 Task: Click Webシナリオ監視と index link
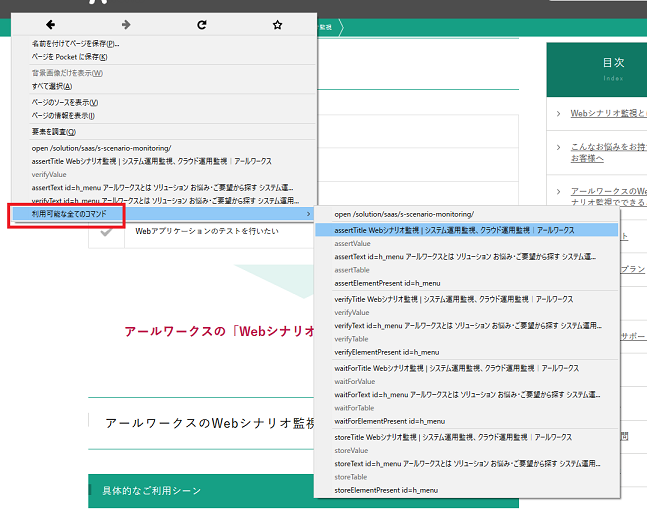(608, 113)
